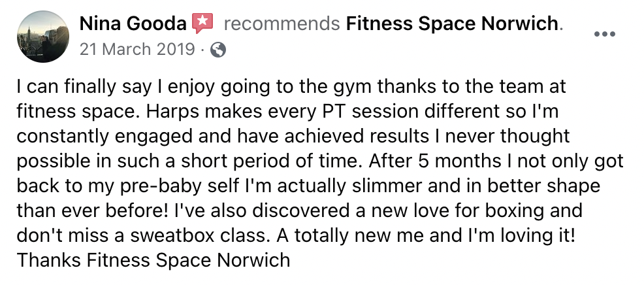Click the word "recommends" in the header
The height and width of the screenshot is (285, 644).
click(x=282, y=24)
